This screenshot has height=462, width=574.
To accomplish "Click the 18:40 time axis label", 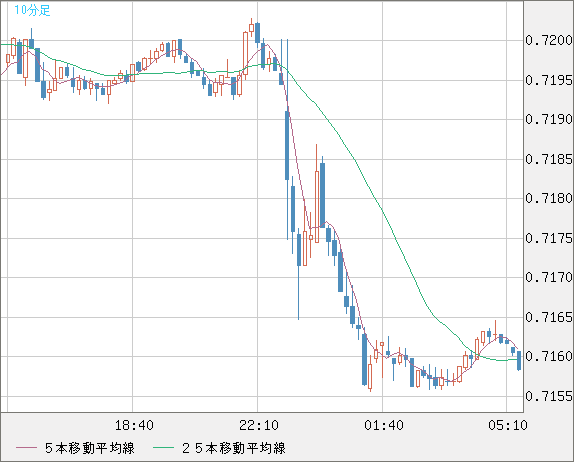I will tap(134, 425).
